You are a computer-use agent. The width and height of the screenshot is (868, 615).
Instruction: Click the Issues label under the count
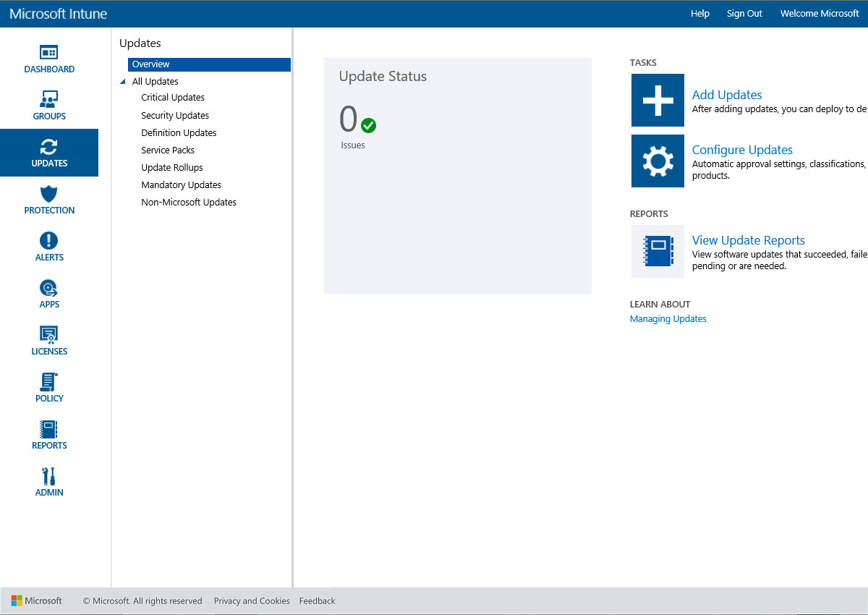click(353, 145)
